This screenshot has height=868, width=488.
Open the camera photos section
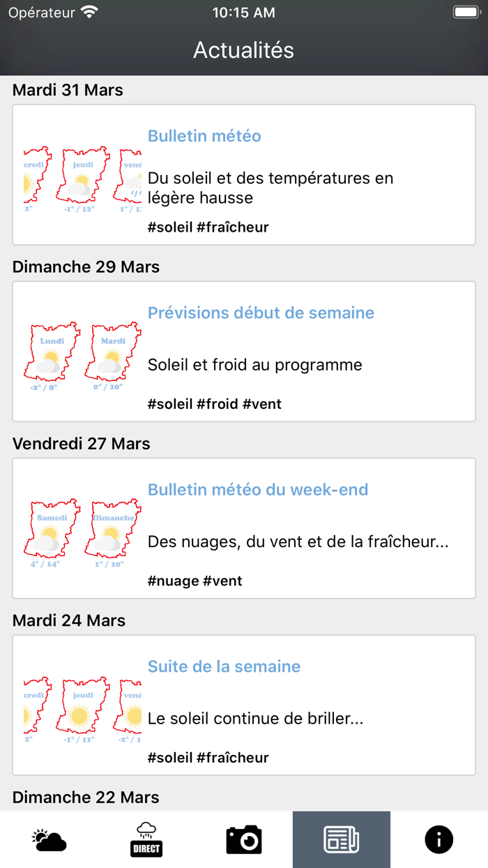pyautogui.click(x=244, y=839)
